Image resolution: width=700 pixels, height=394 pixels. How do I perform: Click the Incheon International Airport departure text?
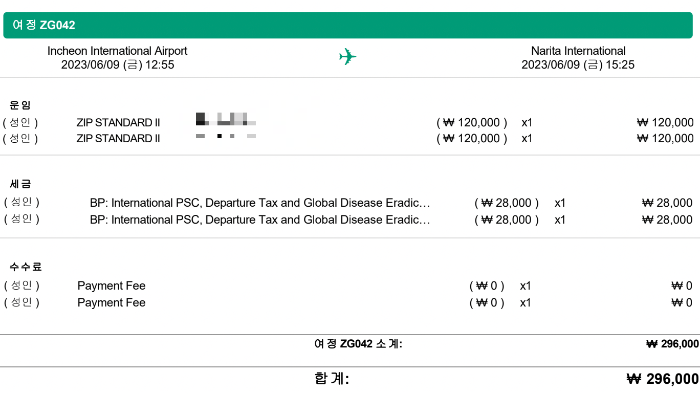click(x=117, y=51)
